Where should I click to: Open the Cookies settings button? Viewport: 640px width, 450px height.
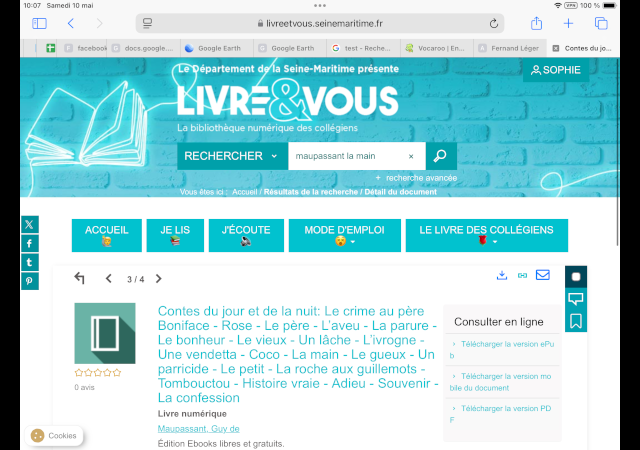click(54, 436)
